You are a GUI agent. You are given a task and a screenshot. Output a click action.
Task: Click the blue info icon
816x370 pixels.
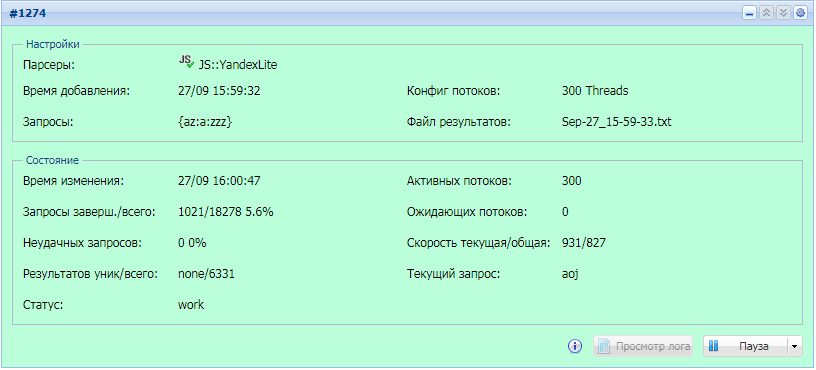(x=575, y=346)
